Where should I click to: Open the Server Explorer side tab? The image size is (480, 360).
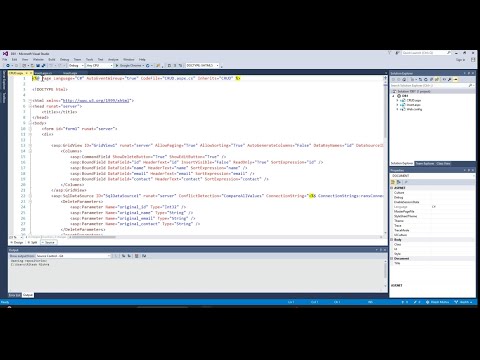(x=4, y=80)
